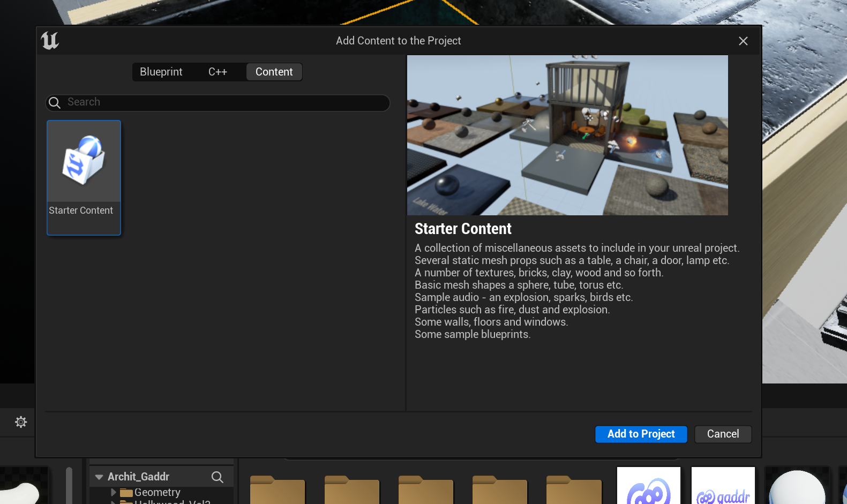Click the magnifier icon in the dialog search bar

coord(55,102)
